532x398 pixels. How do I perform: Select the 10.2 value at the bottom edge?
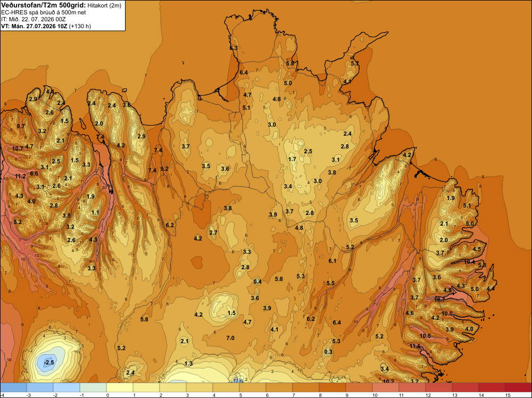pos(388,381)
